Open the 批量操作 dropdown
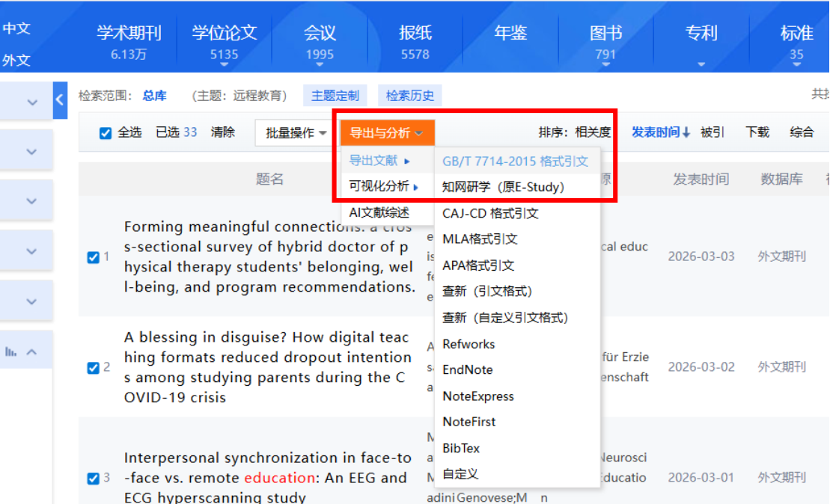 pyautogui.click(x=296, y=133)
